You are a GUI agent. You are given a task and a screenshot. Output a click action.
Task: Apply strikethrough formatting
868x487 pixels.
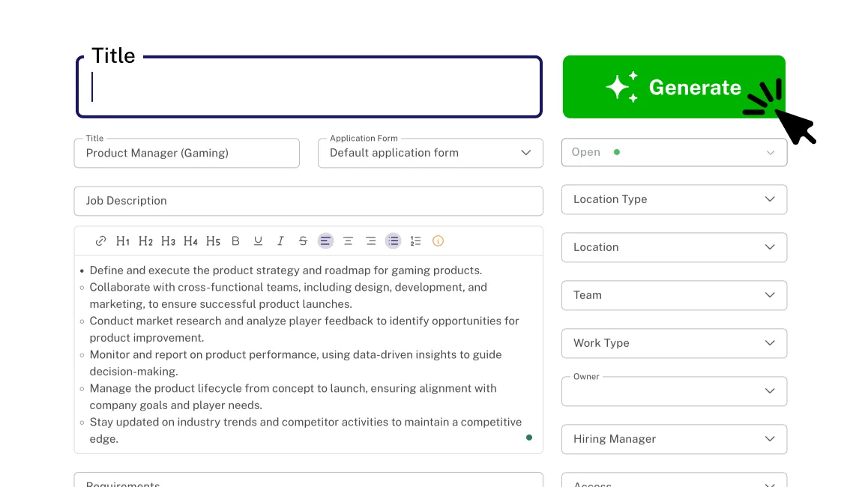[303, 241]
